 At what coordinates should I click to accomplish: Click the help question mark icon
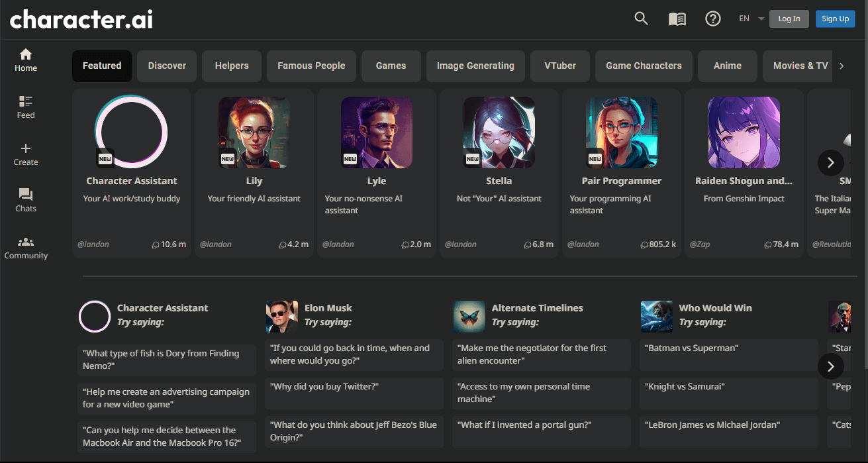tap(712, 19)
